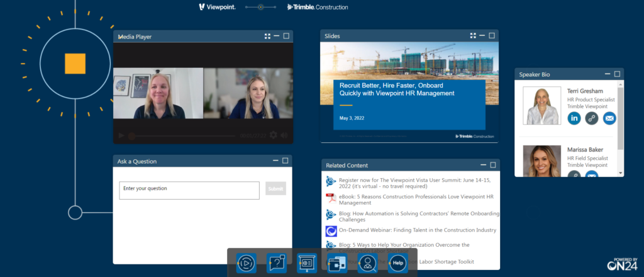Viewport: 644px width, 277px height.
Task: Click the Speaker Bio scrollbar thumb
Action: 620,118
